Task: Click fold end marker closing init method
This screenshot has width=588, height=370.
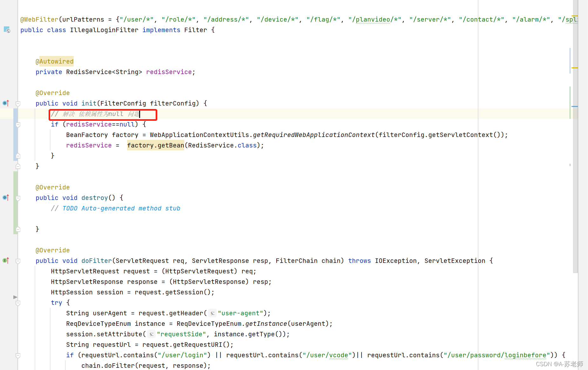Action: (18, 166)
